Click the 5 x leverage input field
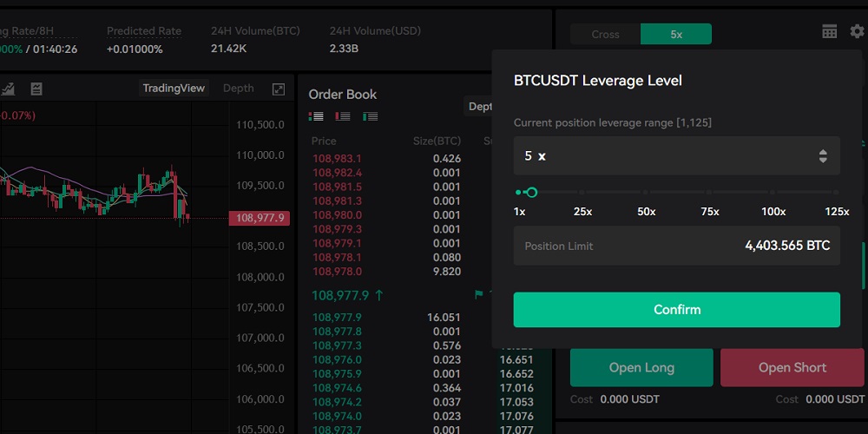Viewport: 868px width, 434px height. 660,156
